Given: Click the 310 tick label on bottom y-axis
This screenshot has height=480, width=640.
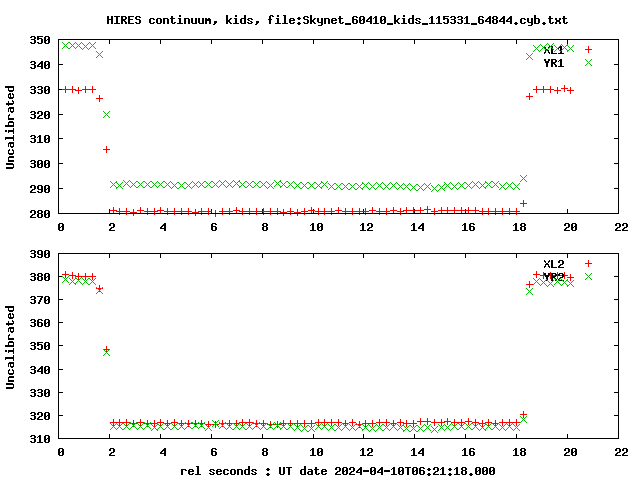Looking at the screenshot, I should pos(40,439).
